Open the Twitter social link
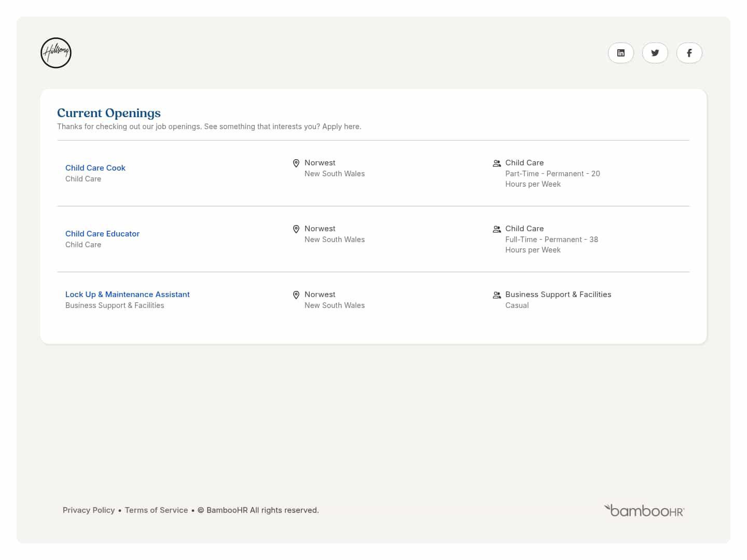Screen dimensions: 747x560 click(x=655, y=53)
